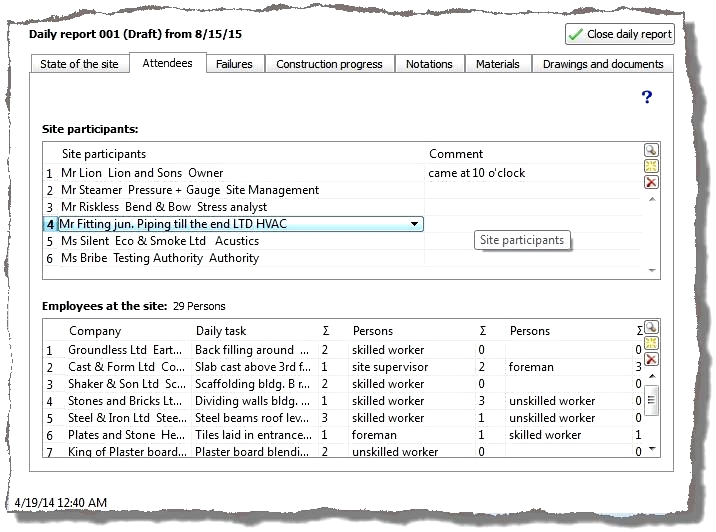Open the dropdown arrow on Mr Fitting jun. row

click(414, 224)
